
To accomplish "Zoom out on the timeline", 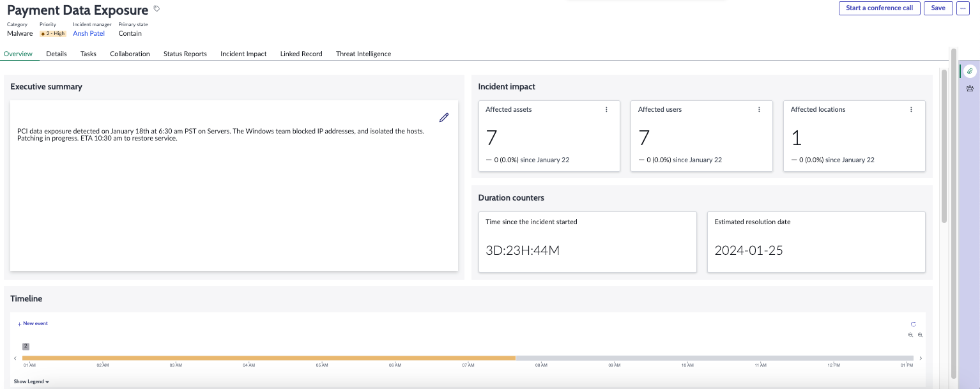I will 921,335.
